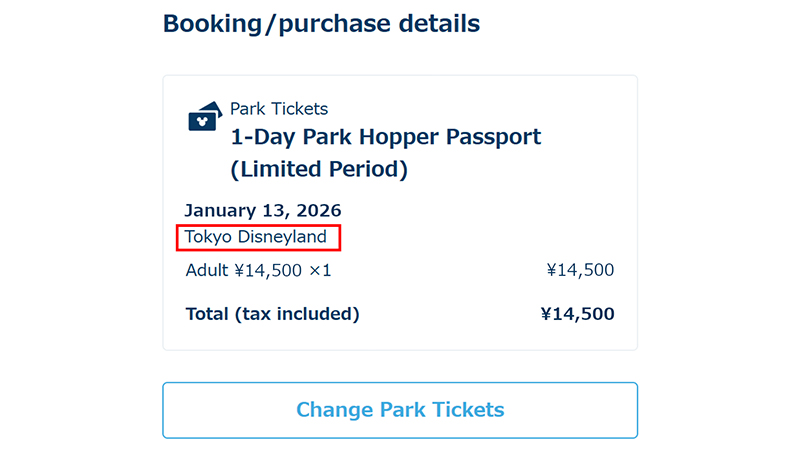The height and width of the screenshot is (450, 800).
Task: Click the ×1 ticket quantity
Action: pos(319,270)
